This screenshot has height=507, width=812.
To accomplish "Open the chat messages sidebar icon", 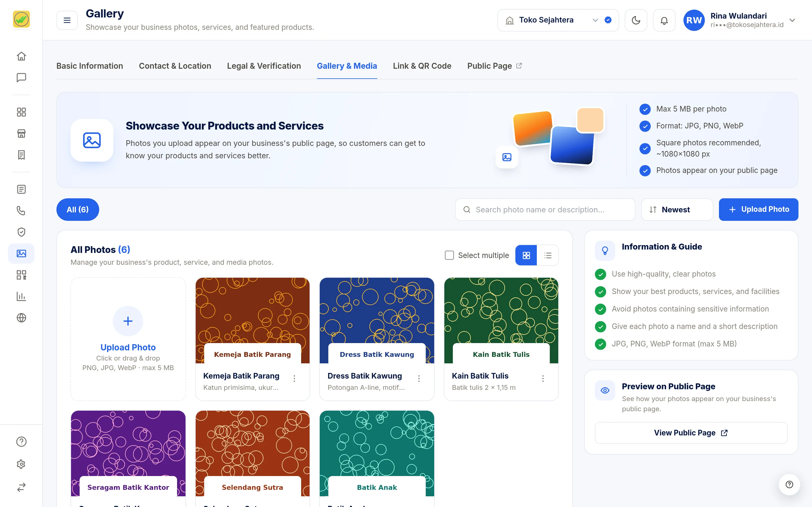I will 21,77.
